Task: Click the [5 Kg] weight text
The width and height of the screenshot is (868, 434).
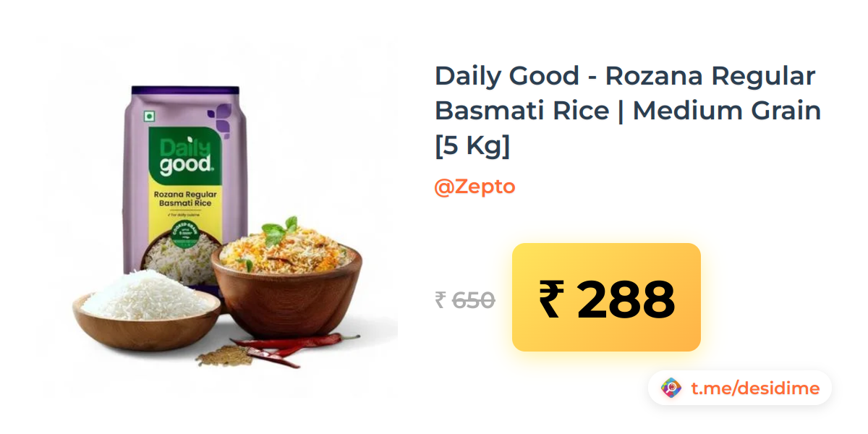Action: [x=472, y=145]
